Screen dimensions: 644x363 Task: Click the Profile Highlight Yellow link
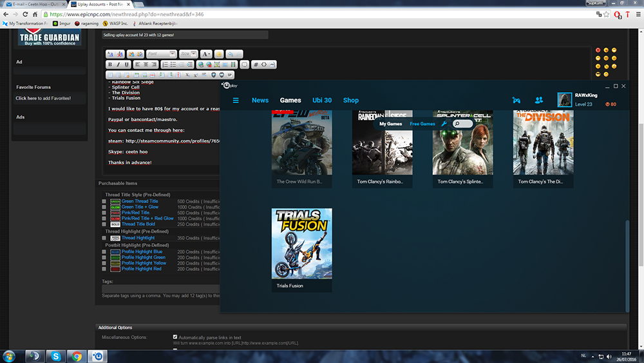pos(144,263)
